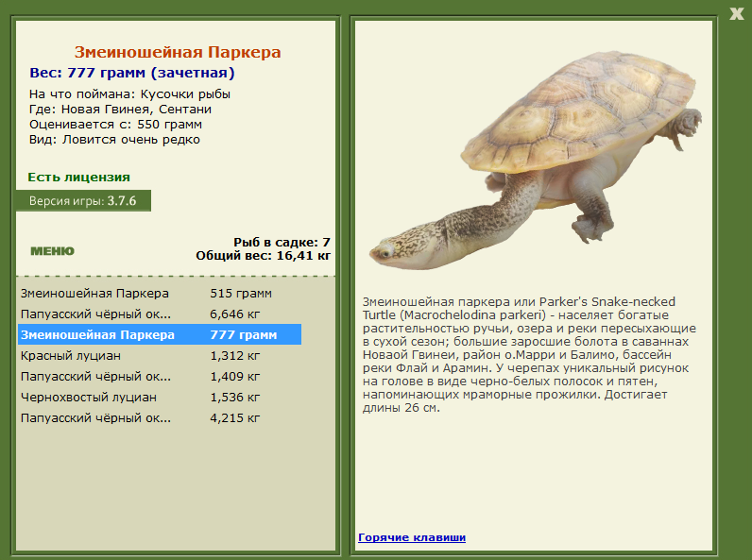Select the Папуасский чёрный ок... 4,215 кг row

click(160, 418)
